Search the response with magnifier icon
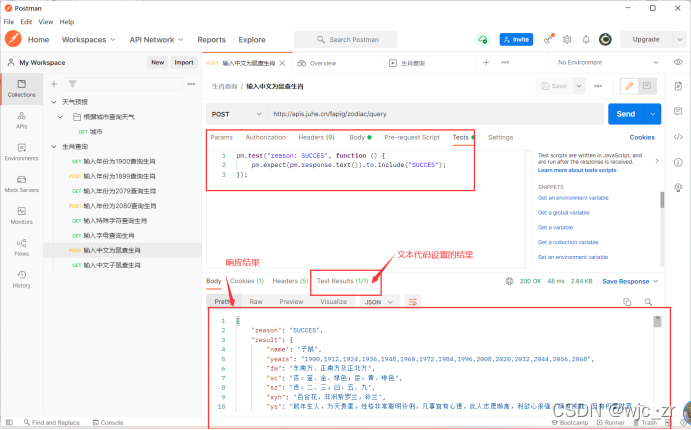This screenshot has height=430, width=691. coord(648,302)
